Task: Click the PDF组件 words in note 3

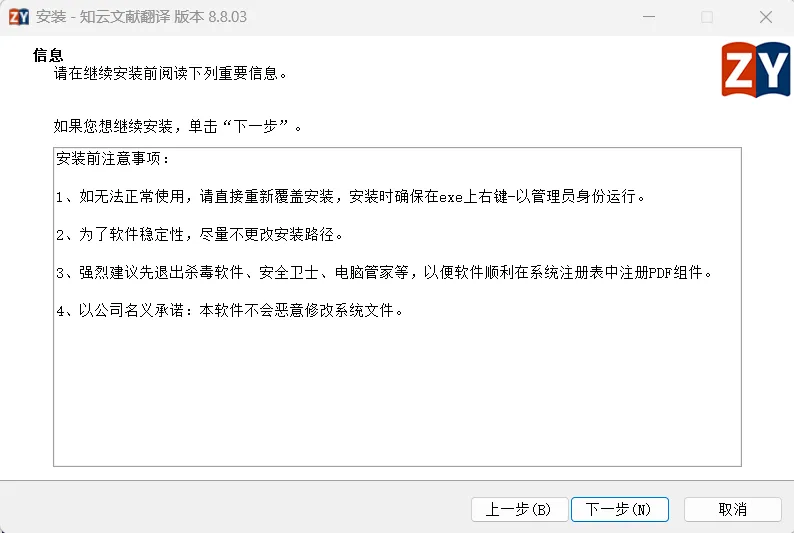Action: [x=676, y=273]
